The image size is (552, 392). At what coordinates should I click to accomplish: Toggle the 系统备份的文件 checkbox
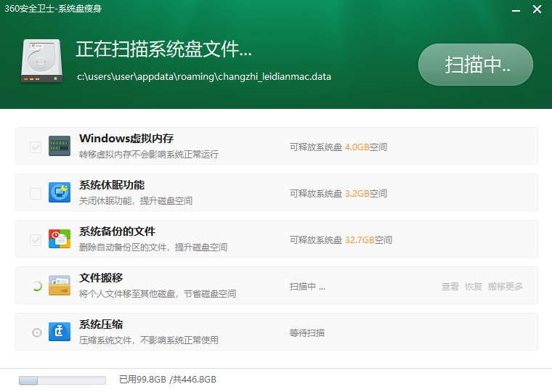point(36,240)
